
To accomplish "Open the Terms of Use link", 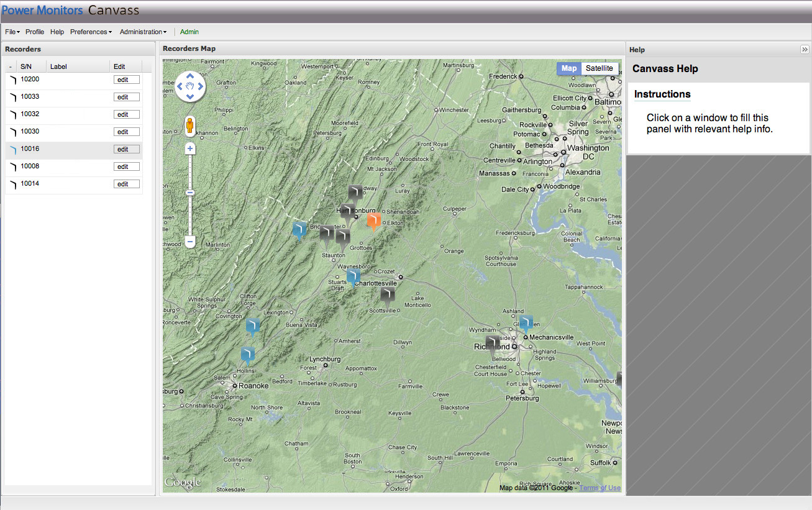I will [x=600, y=488].
